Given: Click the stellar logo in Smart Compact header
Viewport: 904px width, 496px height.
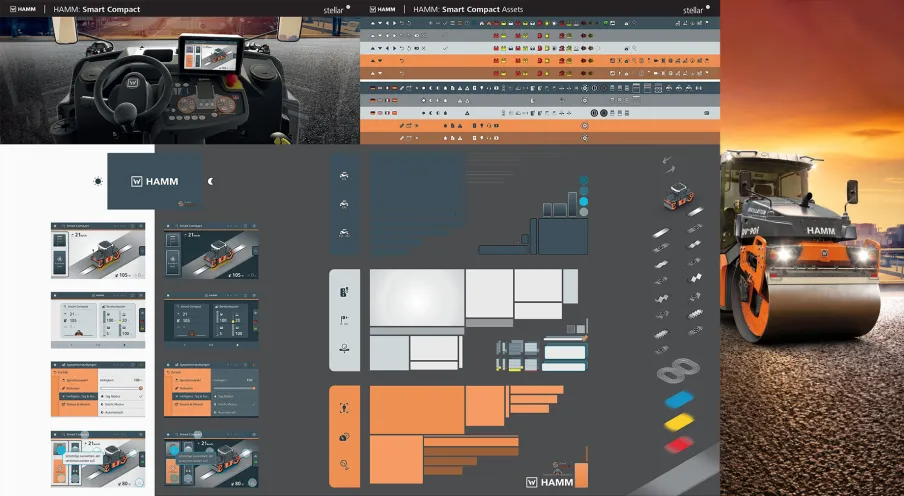Looking at the screenshot, I should [337, 9].
